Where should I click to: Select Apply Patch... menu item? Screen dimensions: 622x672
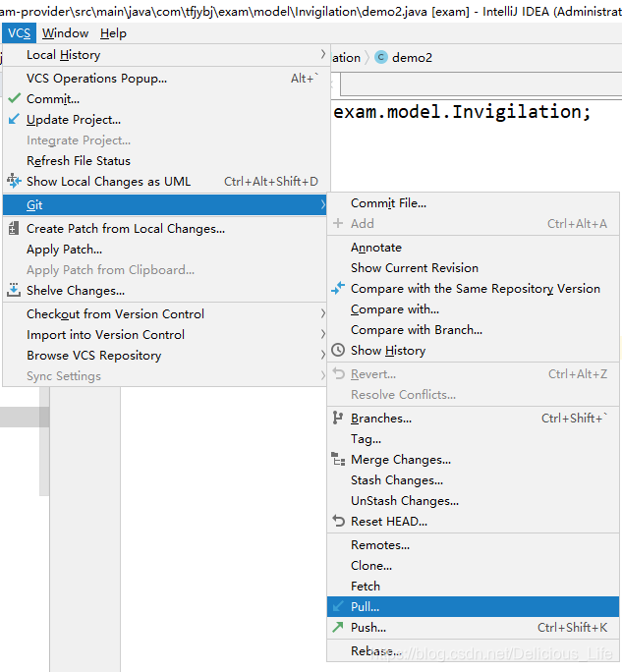pyautogui.click(x=165, y=249)
